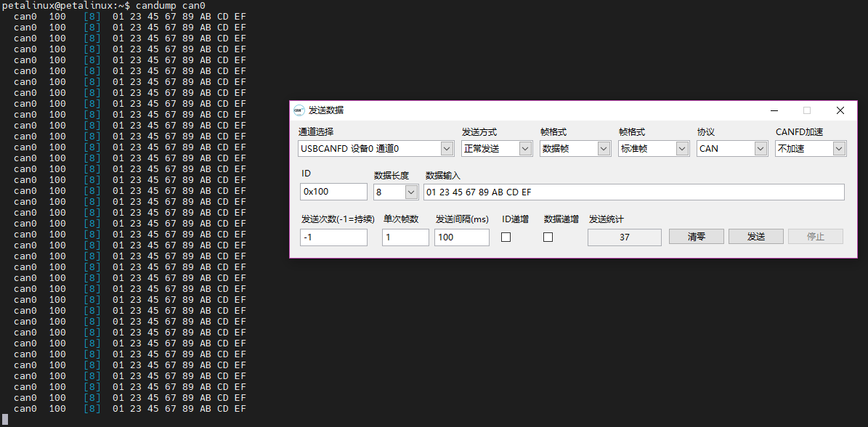Click the 停止 button
The width and height of the screenshot is (868, 427).
816,237
